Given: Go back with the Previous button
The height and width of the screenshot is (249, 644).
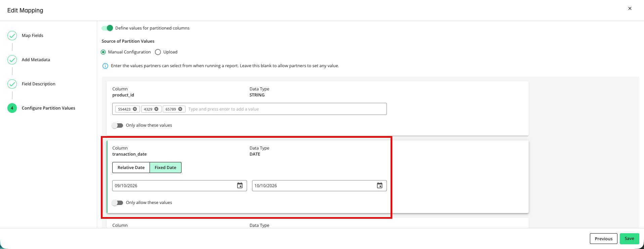Looking at the screenshot, I should [x=604, y=239].
